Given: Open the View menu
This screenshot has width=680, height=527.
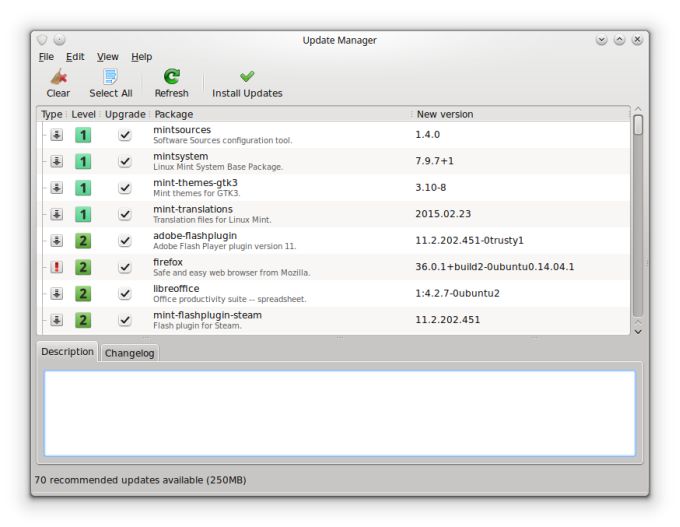Looking at the screenshot, I should click(107, 57).
